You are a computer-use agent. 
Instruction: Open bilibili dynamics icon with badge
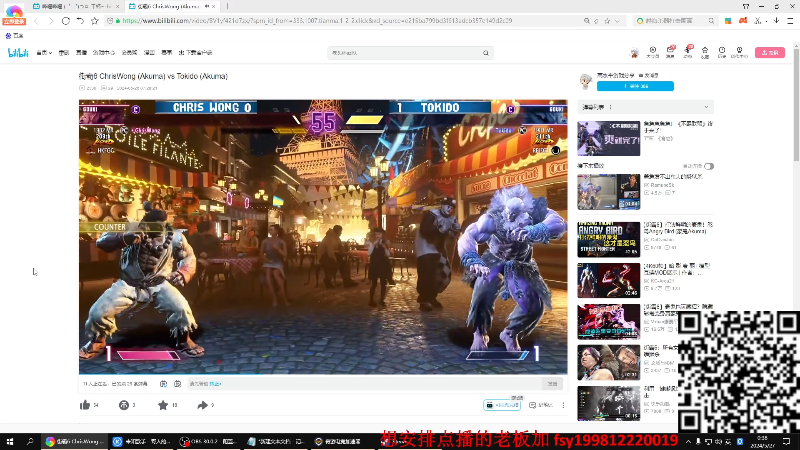coord(688,52)
